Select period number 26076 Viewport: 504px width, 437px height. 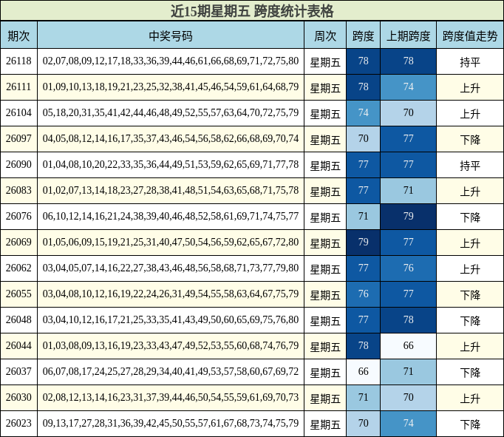[18, 216]
